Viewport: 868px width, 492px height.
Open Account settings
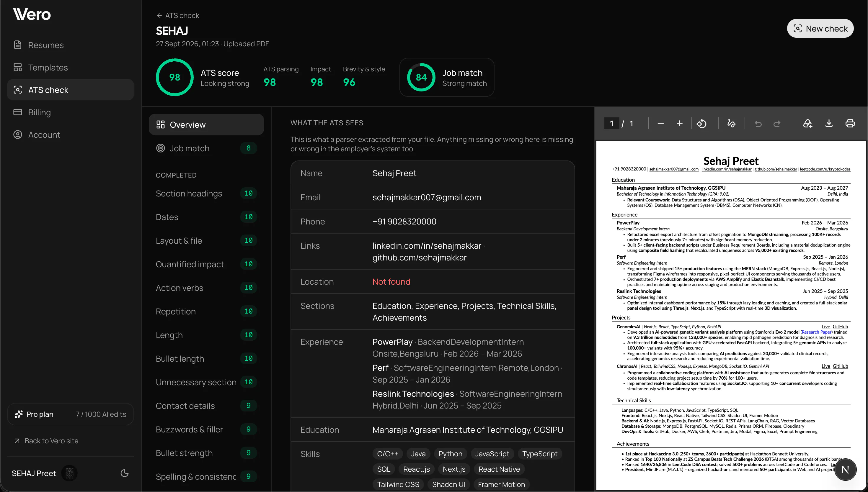point(70,135)
